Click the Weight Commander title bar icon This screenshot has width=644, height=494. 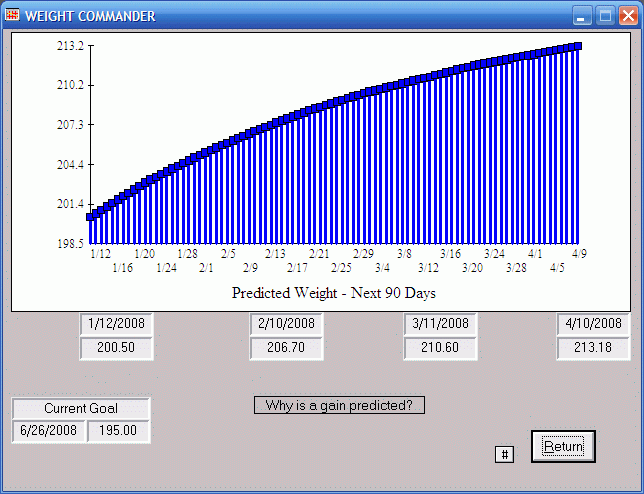tap(12, 15)
